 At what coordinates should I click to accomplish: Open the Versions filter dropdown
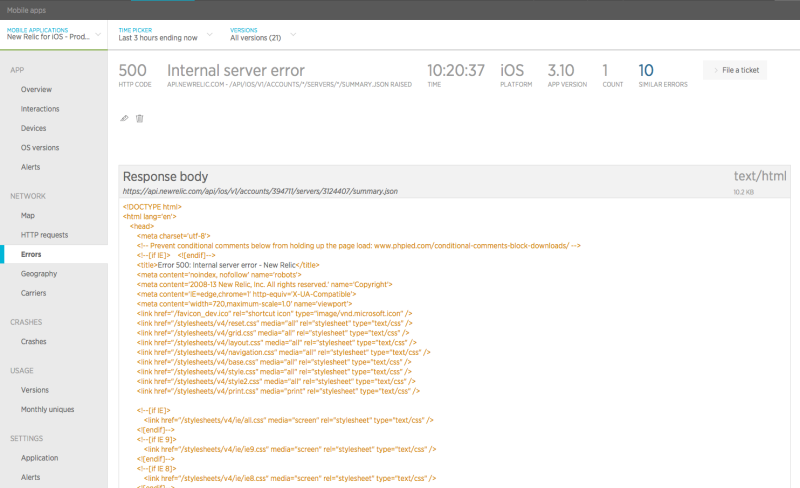click(x=262, y=34)
